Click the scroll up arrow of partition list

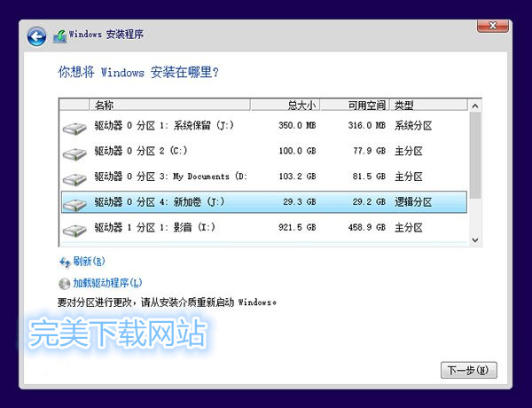(x=475, y=106)
